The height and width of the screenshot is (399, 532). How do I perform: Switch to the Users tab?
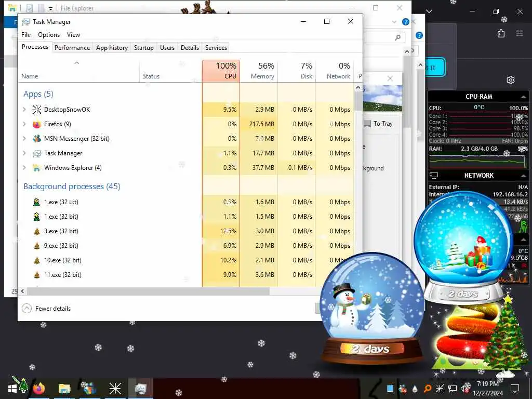[167, 48]
